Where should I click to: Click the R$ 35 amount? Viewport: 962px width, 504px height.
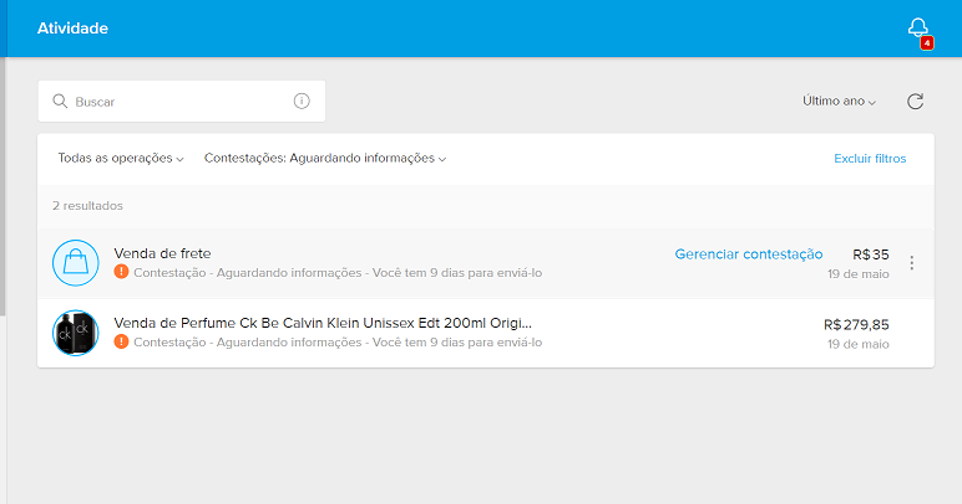pyautogui.click(x=871, y=254)
